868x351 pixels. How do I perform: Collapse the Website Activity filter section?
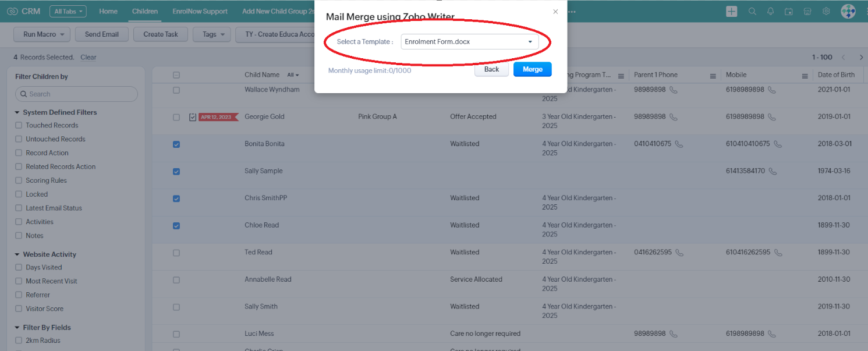tap(17, 254)
